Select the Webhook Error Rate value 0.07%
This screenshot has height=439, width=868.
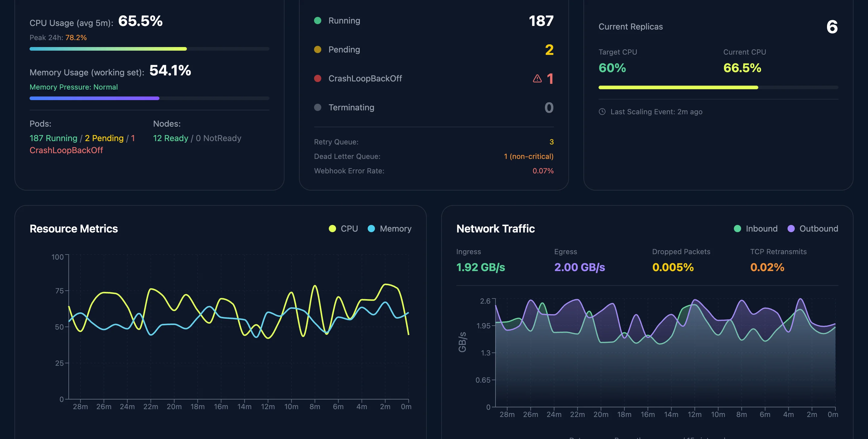[x=542, y=171]
